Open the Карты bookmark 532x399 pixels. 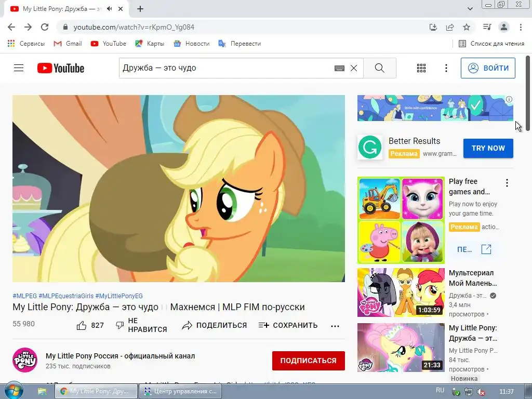150,44
